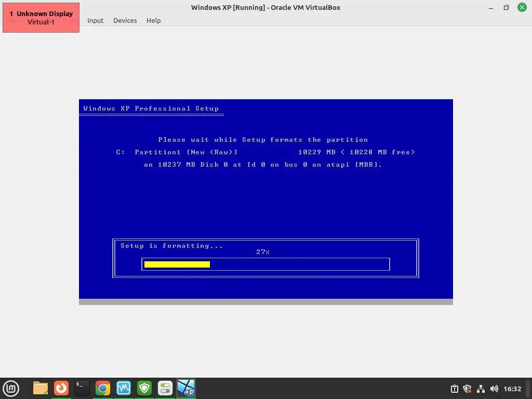Viewport: 532px width, 399px height.
Task: Click the 'Please wait while Setup formats' line
Action: tap(263, 140)
